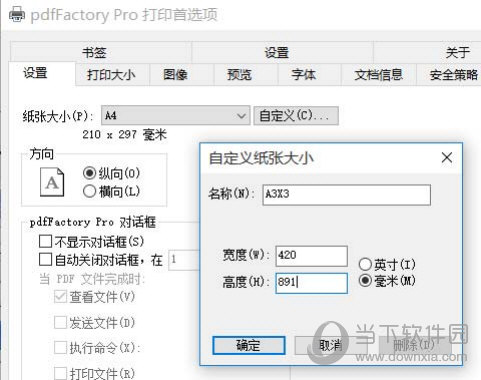
Task: Select 纵向(O) orientation radio button
Action: click(89, 173)
